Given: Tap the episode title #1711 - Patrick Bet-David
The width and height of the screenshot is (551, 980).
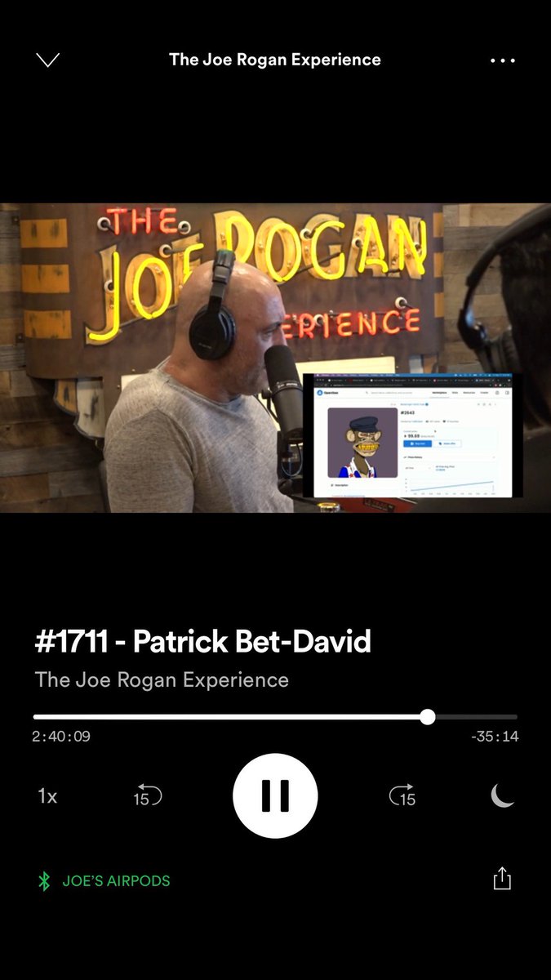Looking at the screenshot, I should pyautogui.click(x=203, y=641).
